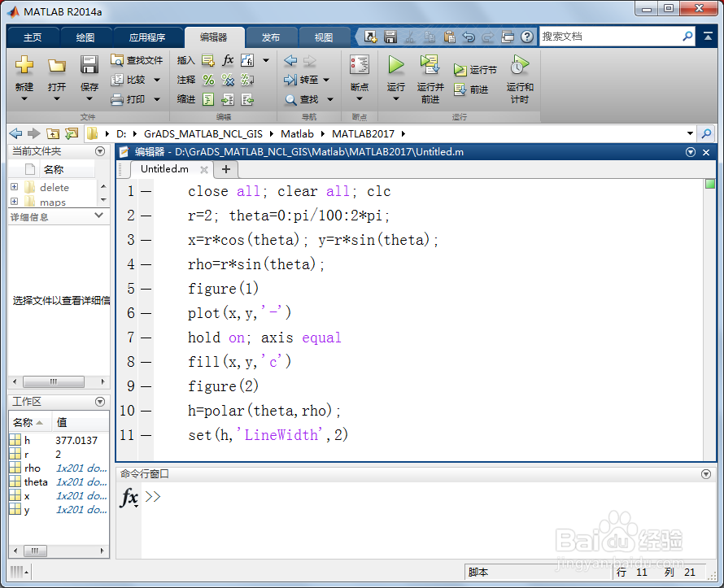Expand the maps folder tree node

pyautogui.click(x=15, y=201)
